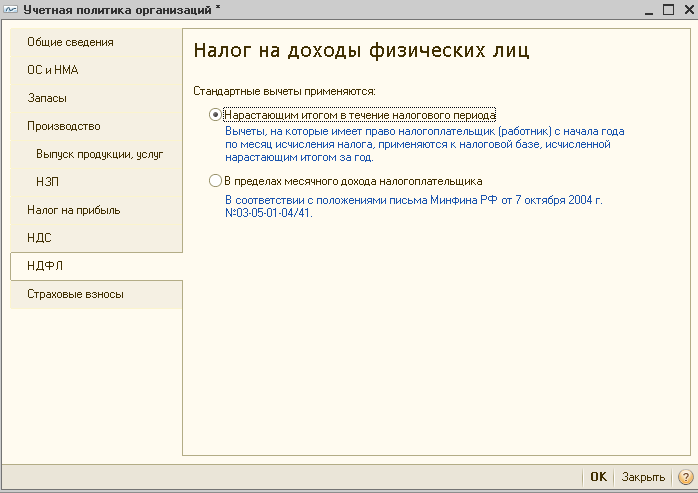Confirm with the OK button
The image size is (698, 493).
click(598, 477)
